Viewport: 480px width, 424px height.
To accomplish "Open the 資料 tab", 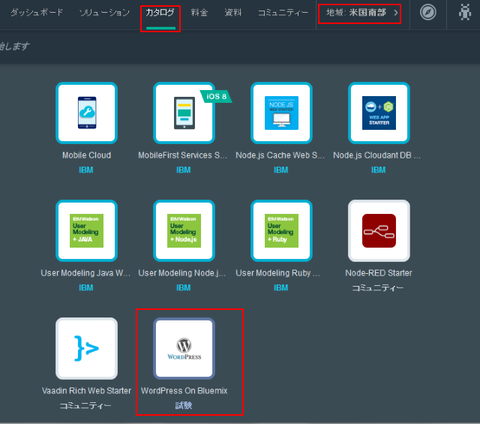I will tap(233, 13).
